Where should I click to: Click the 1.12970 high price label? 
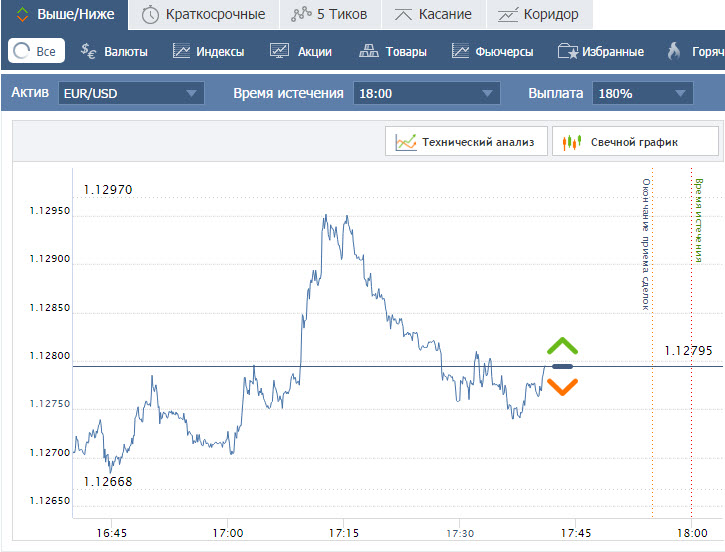pyautogui.click(x=108, y=190)
